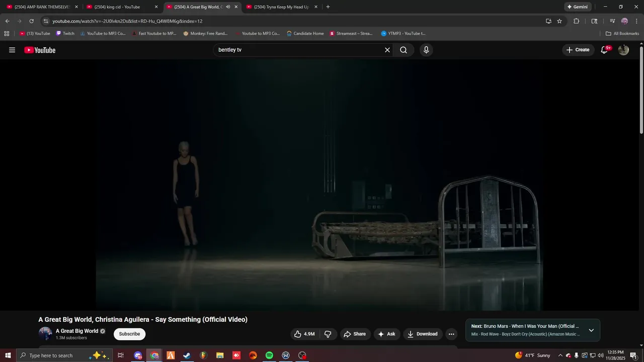Clear the search box with X
The height and width of the screenshot is (362, 644).
387,50
